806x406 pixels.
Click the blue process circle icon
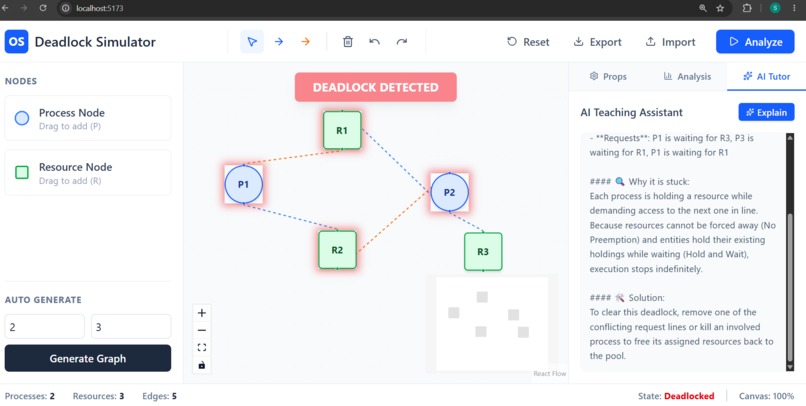click(22, 118)
